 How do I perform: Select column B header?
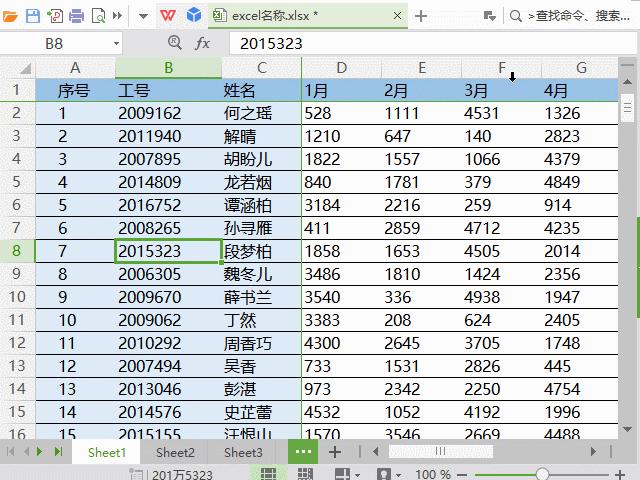(169, 68)
